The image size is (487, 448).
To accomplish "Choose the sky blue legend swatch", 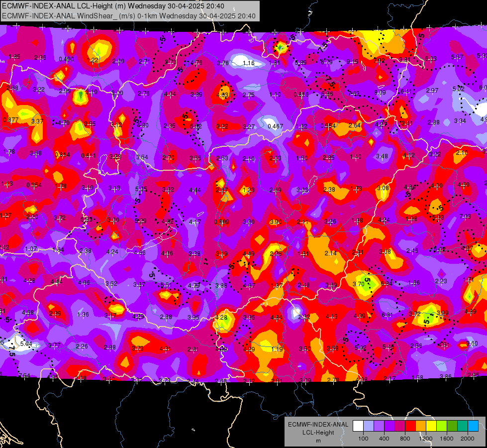I will (473, 426).
